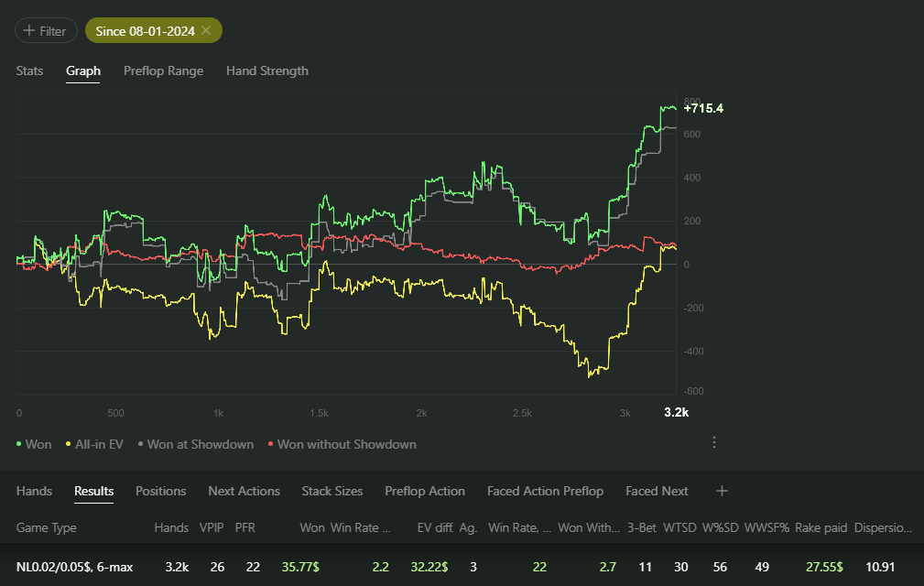Viewport: 924px width, 586px height.
Task: Select the NL0.02/0.05$ 6-max row
Action: coord(462,567)
